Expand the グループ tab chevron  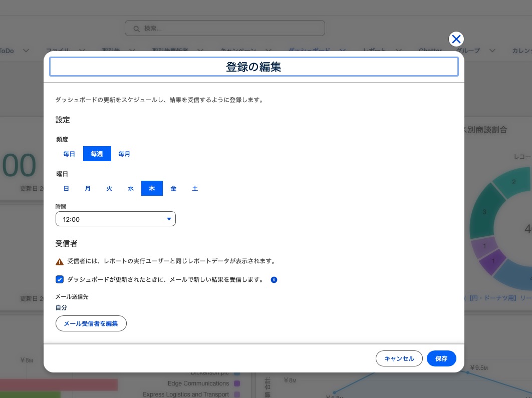[492, 51]
